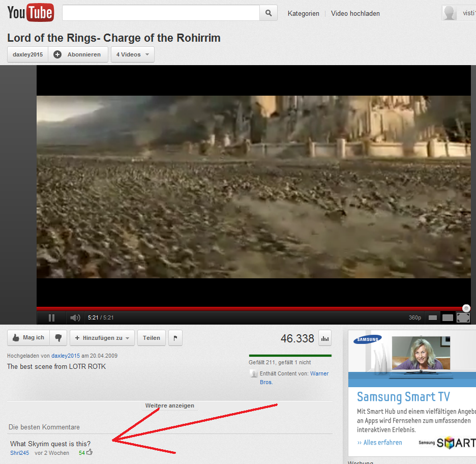476x464 pixels.
Task: Thumbs-up the Skyrim quest comment
Action: [90, 452]
